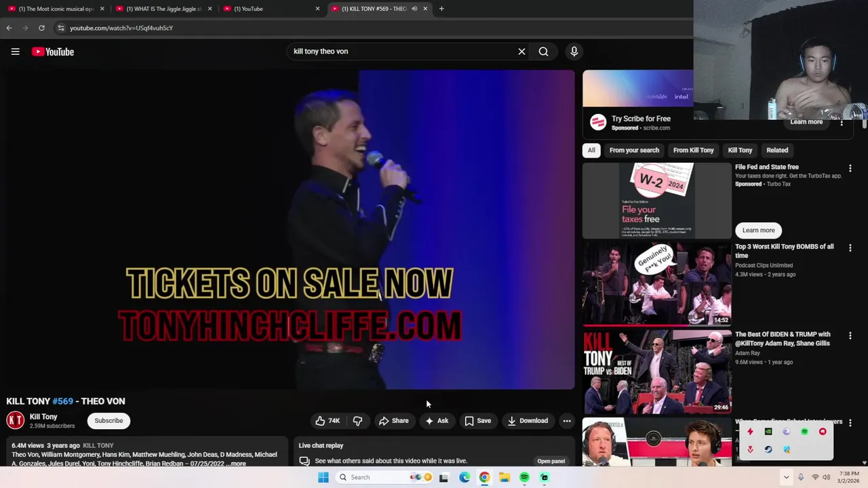Collapse the hidden tray icons chevron
The width and height of the screenshot is (868, 488).
pyautogui.click(x=786, y=477)
